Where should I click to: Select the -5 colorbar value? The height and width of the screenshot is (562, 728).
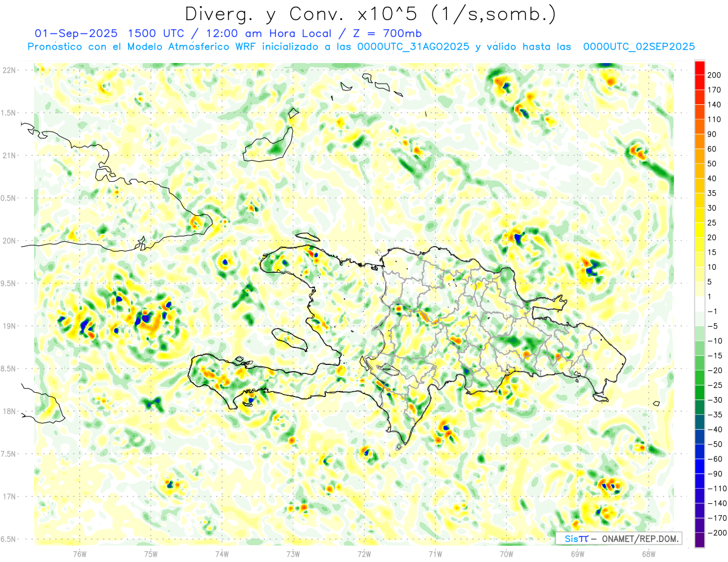(x=714, y=326)
